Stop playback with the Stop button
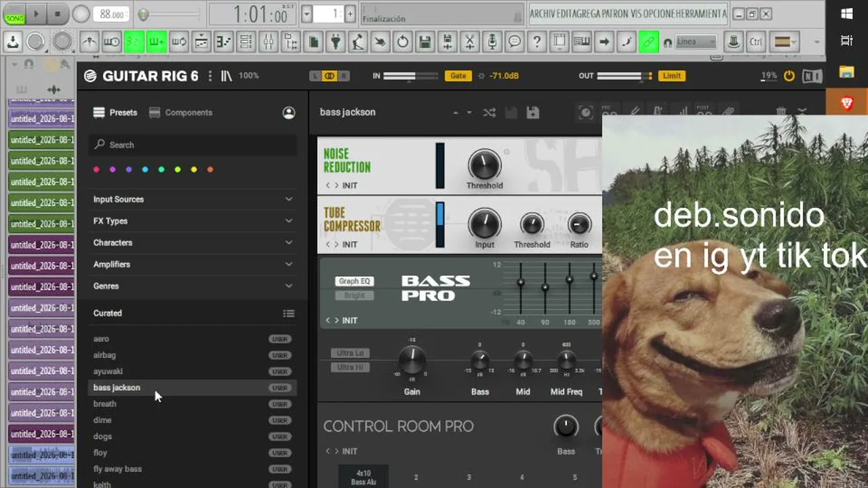The height and width of the screenshot is (488, 868). [57, 14]
